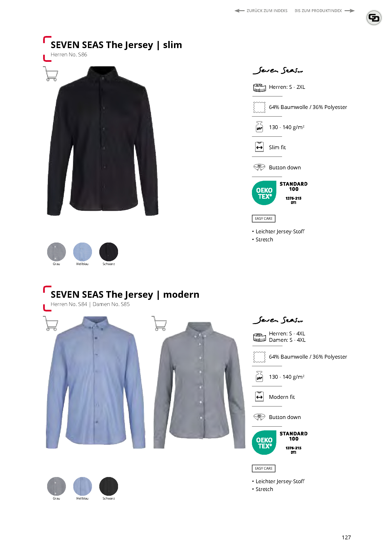Click the fabric weight icon for 130 - 140 g/m² in the modern section
Screen dimensions: 392x554
tap(260, 377)
